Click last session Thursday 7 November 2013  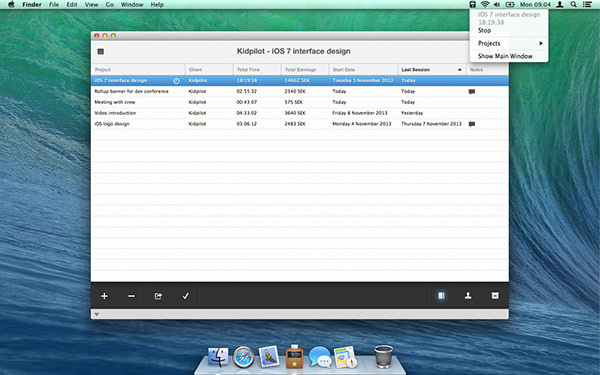431,124
